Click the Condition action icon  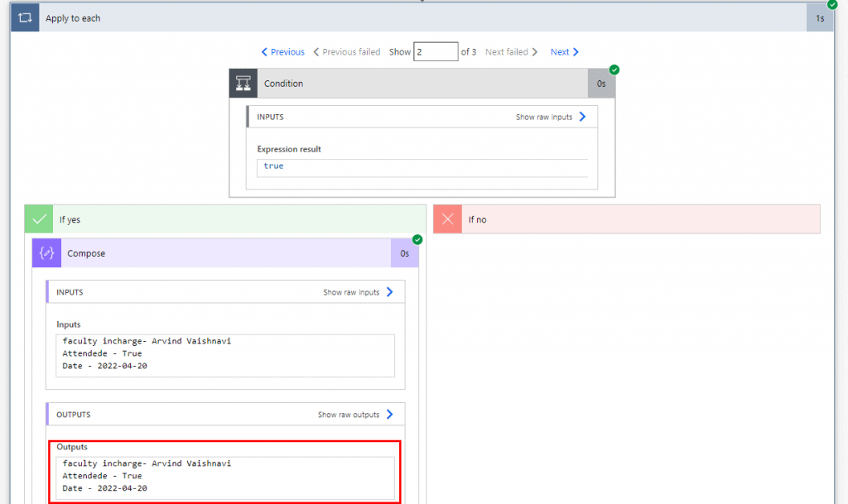(x=243, y=84)
